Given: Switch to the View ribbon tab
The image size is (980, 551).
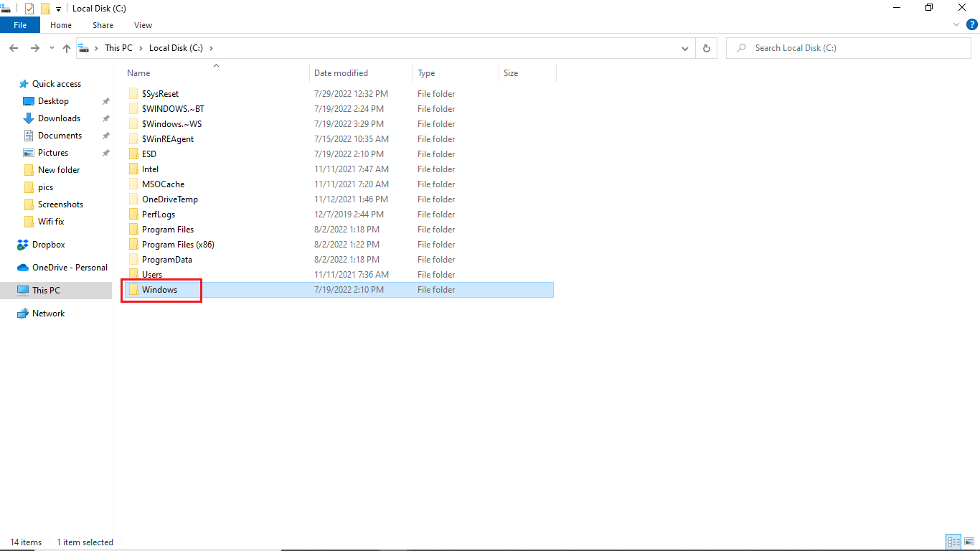Looking at the screenshot, I should 143,25.
